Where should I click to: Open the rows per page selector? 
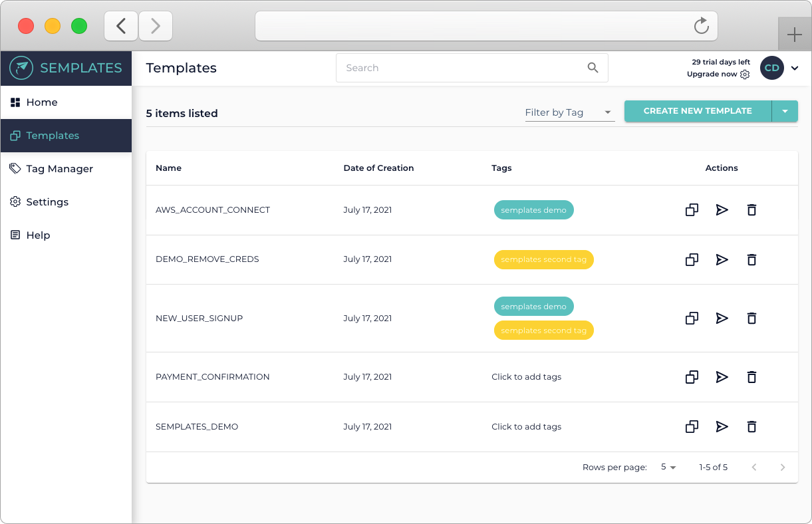point(668,467)
